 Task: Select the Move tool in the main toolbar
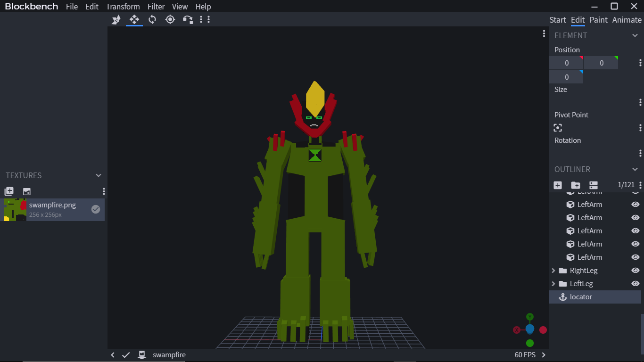134,19
